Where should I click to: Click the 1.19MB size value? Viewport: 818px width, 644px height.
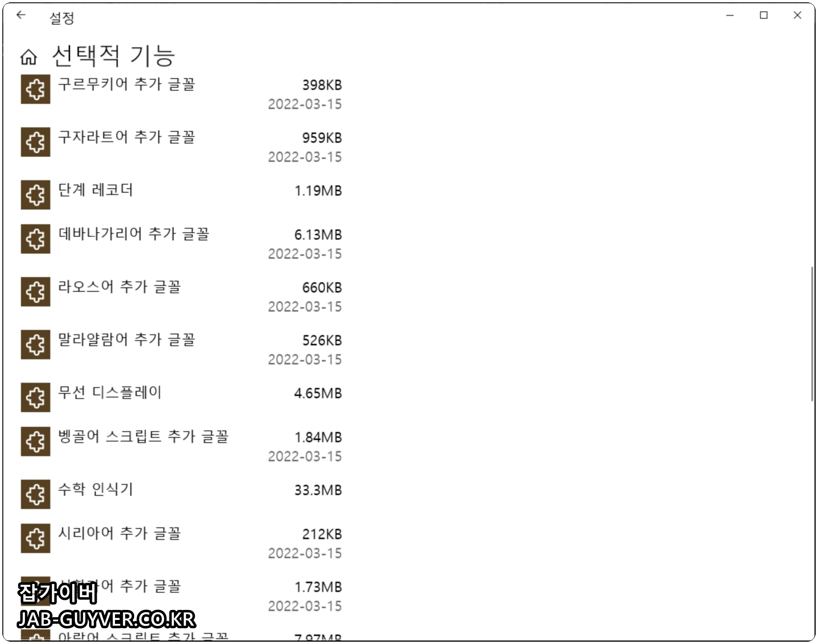(318, 190)
